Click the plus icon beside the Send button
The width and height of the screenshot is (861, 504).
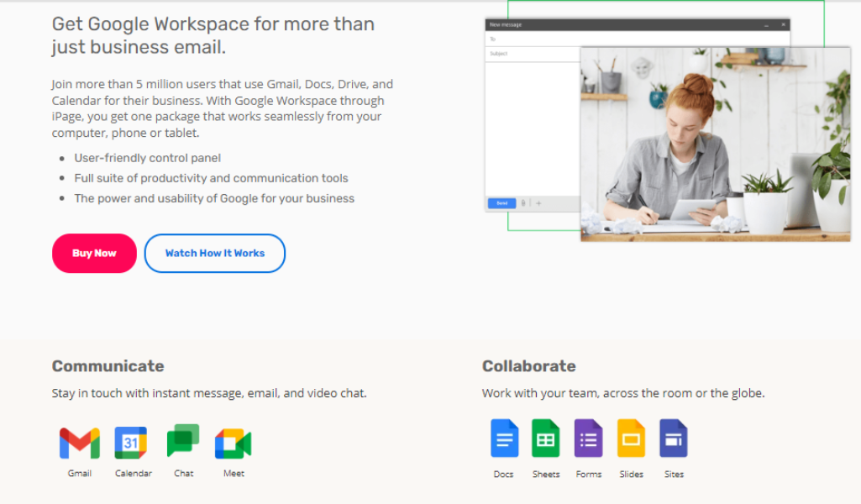tap(538, 203)
